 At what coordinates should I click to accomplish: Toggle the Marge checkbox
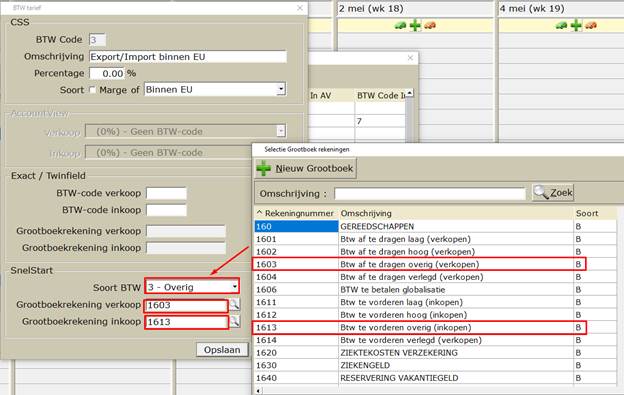92,90
